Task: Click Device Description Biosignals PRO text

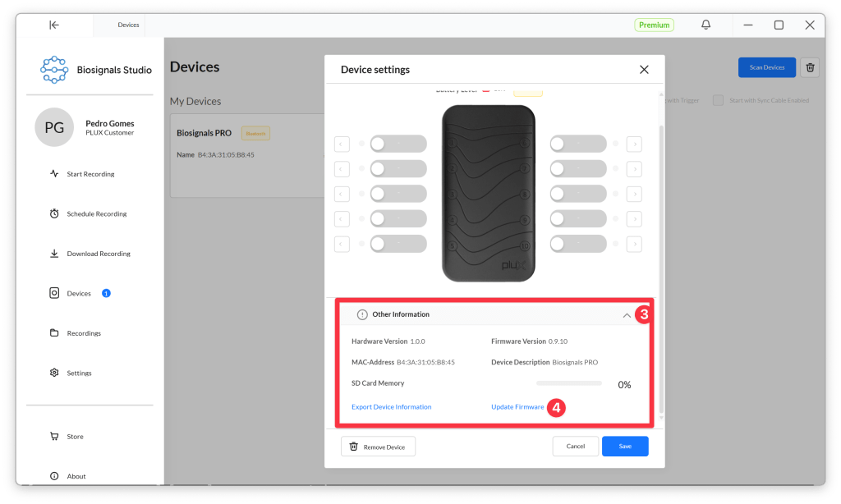Action: pos(545,362)
